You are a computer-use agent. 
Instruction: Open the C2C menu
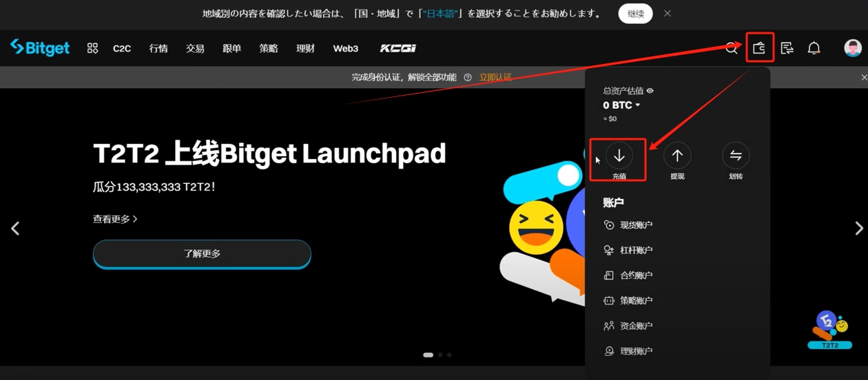click(x=122, y=48)
